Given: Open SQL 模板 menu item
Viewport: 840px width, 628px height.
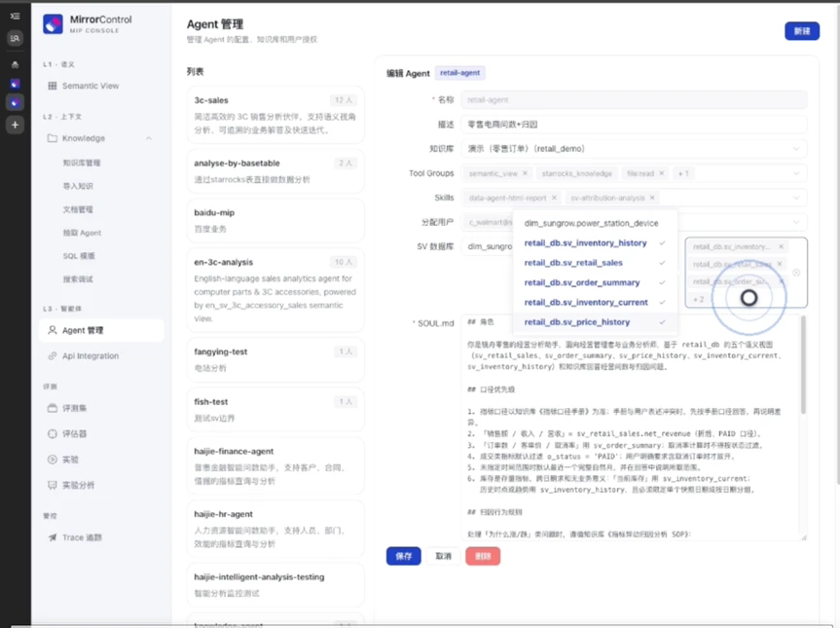Looking at the screenshot, I should point(79,256).
